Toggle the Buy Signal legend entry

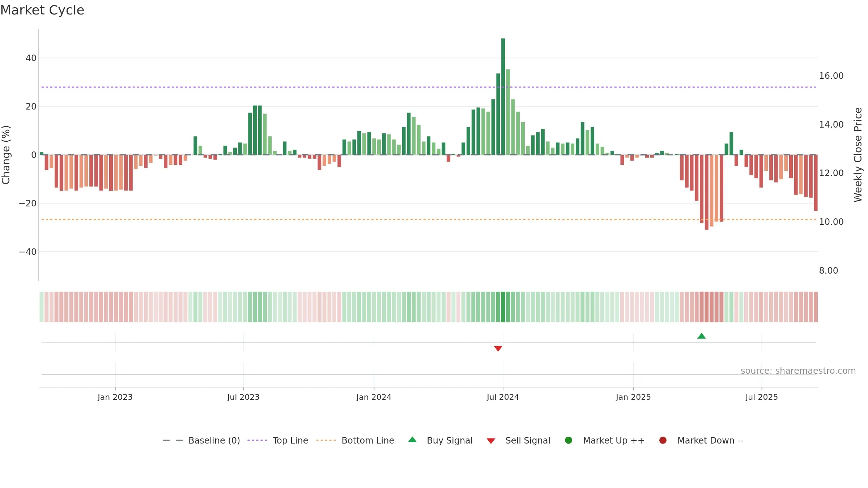(x=440, y=440)
